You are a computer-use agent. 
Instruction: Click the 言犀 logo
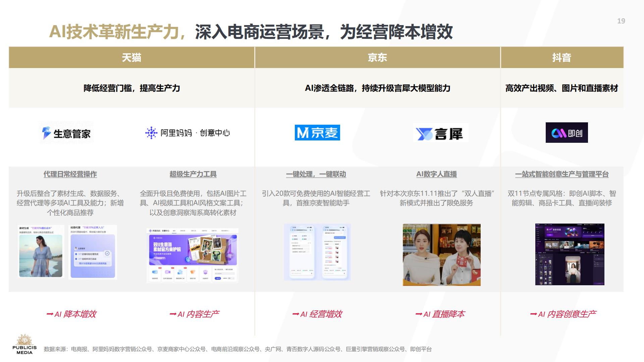pyautogui.click(x=441, y=133)
